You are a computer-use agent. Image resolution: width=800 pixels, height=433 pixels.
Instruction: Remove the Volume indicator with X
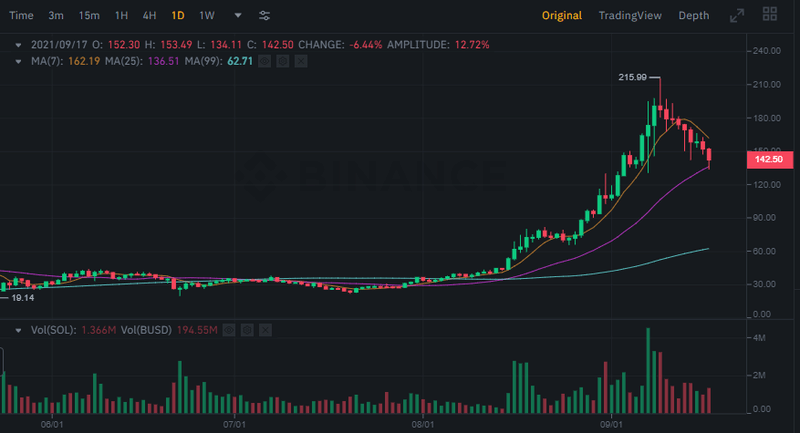[267, 329]
